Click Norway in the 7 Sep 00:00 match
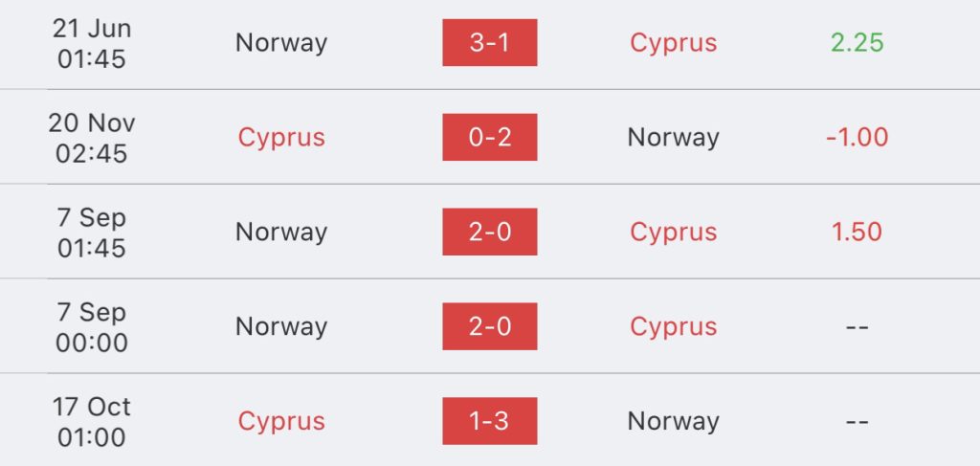The height and width of the screenshot is (466, 980). (x=281, y=326)
